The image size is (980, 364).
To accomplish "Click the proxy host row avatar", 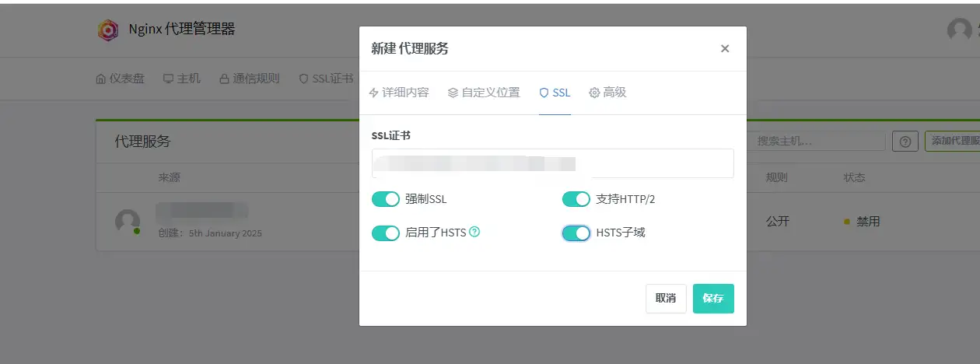I will click(x=128, y=222).
